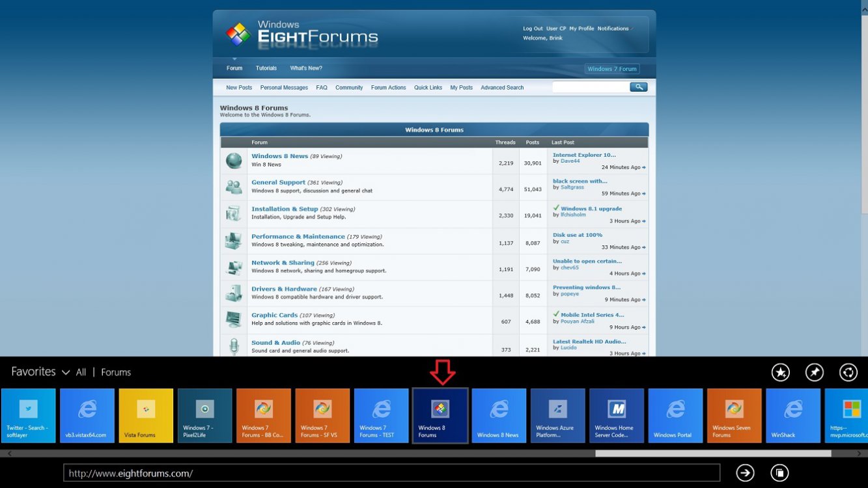Expand the Quick Links menu

[428, 88]
